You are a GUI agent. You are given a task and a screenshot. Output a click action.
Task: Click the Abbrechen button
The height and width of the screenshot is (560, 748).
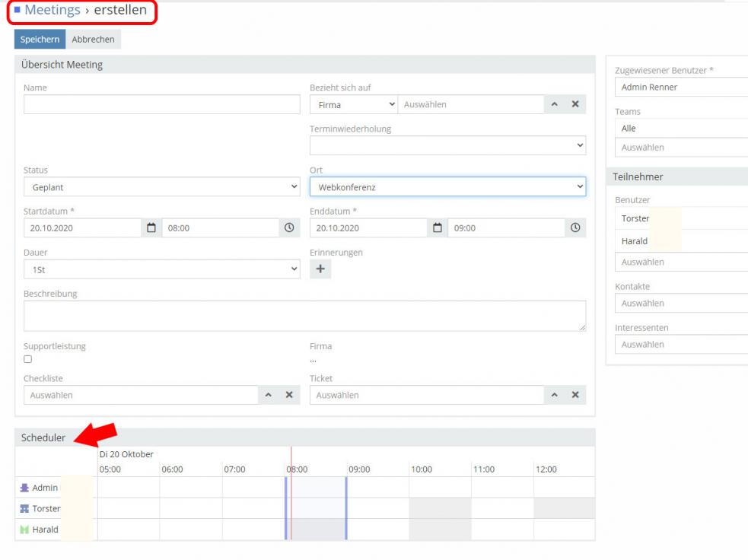point(93,40)
